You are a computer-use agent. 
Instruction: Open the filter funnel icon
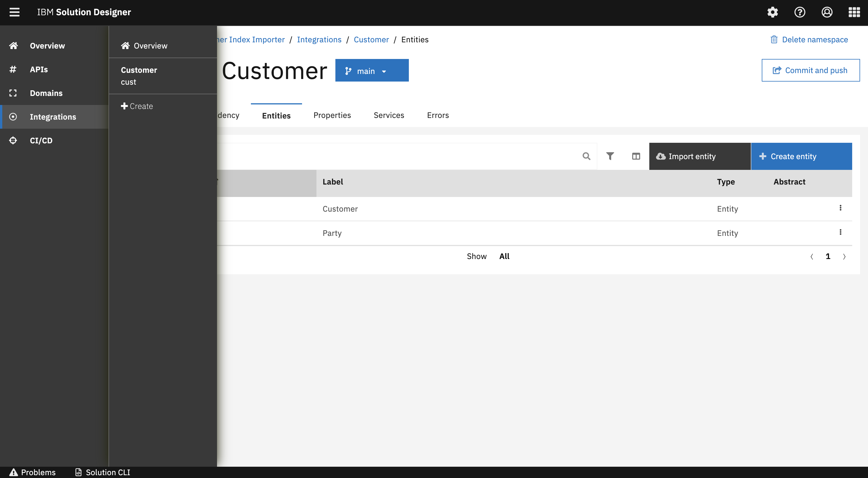610,156
